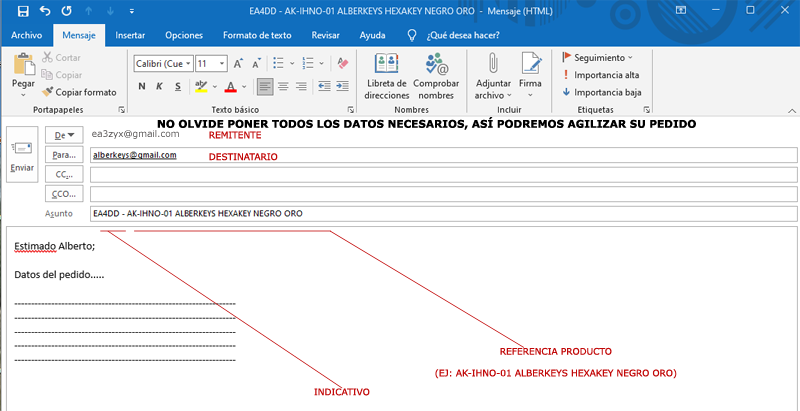Viewport: 800px width, 411px height.
Task: Open Libreta de direcciones
Action: point(387,75)
